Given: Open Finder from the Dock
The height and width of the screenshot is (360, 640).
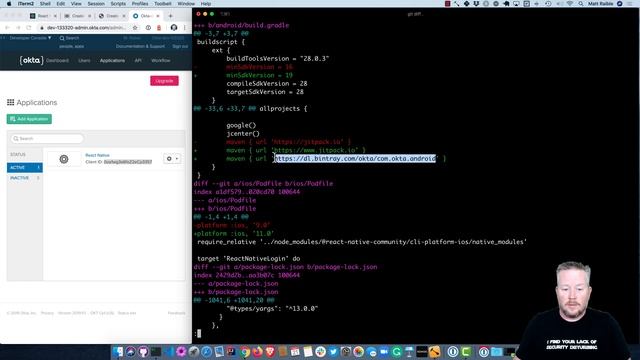Looking at the screenshot, I should (118, 351).
